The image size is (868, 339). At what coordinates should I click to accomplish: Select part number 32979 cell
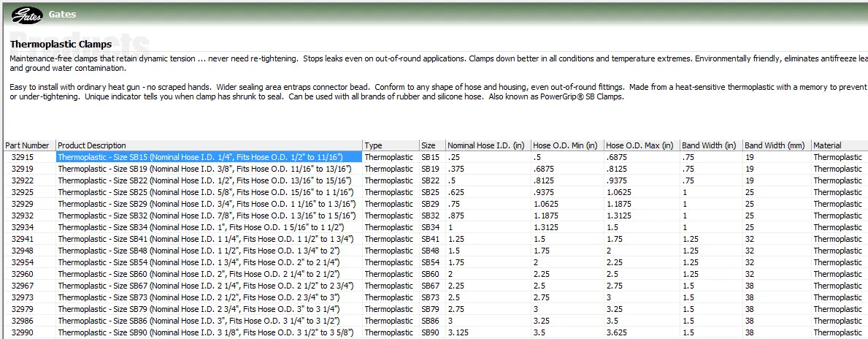point(29,309)
